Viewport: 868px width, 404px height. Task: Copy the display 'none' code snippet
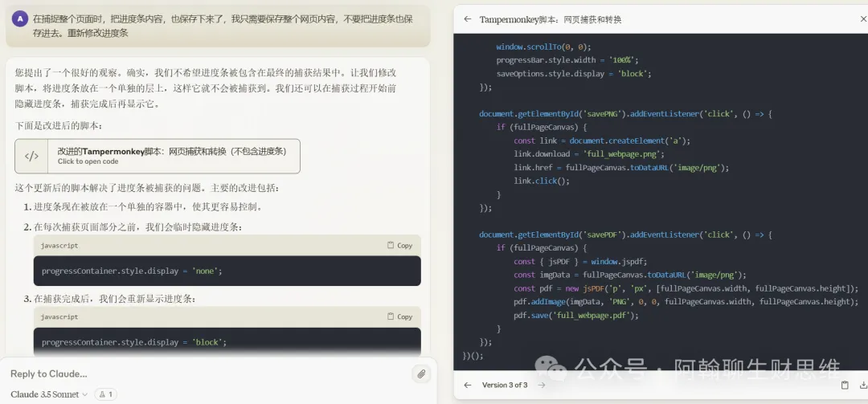click(x=399, y=245)
